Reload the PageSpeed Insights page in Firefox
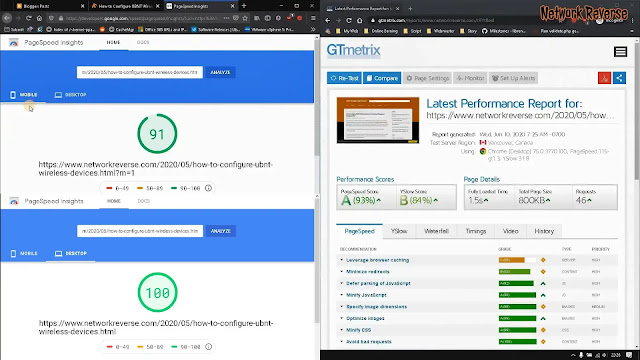Viewport: 640px width, 360px height. point(29,18)
